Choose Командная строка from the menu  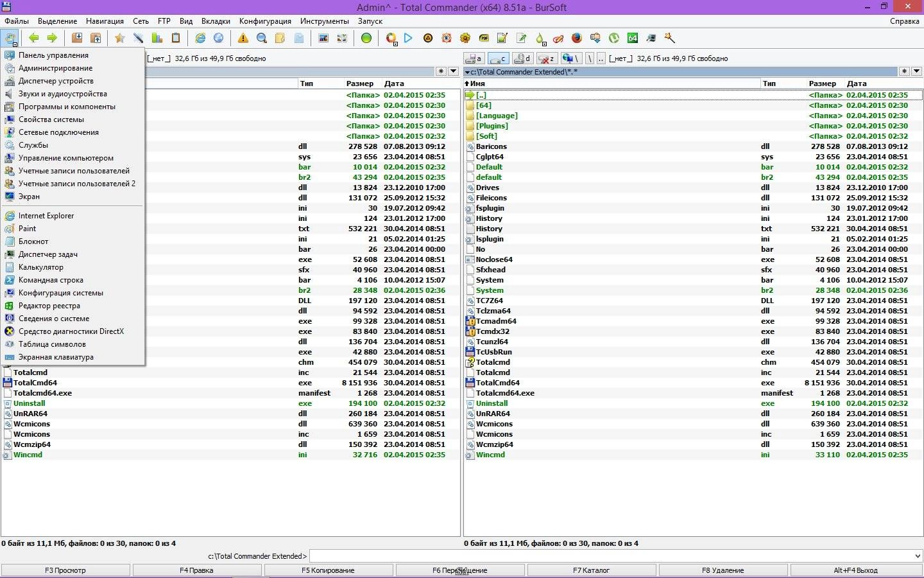tap(73, 280)
